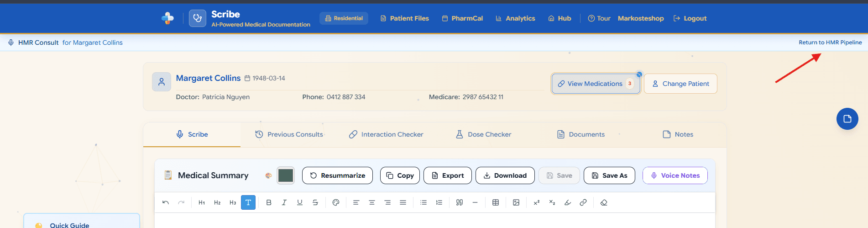
Task: Open the text color palette in the toolbar
Action: [336, 202]
